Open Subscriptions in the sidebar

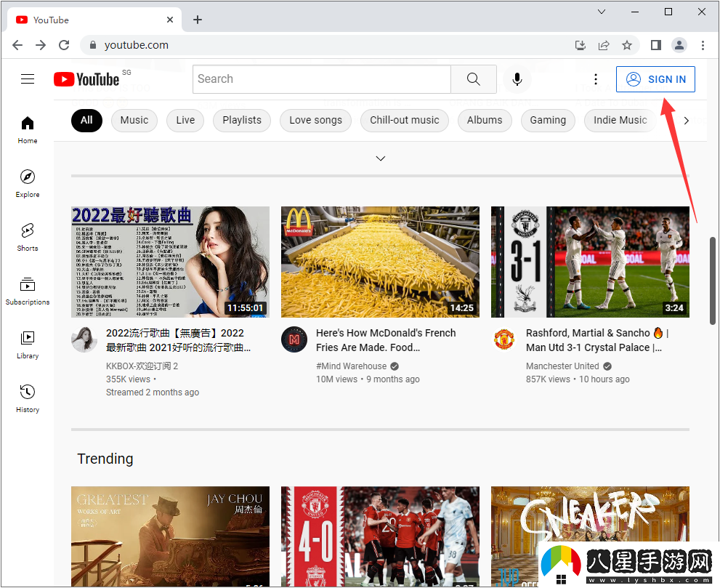[x=27, y=290]
